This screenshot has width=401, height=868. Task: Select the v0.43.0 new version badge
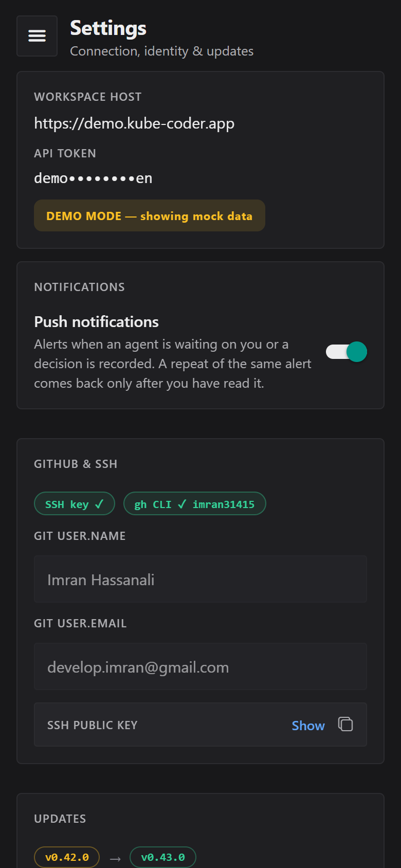[163, 857]
